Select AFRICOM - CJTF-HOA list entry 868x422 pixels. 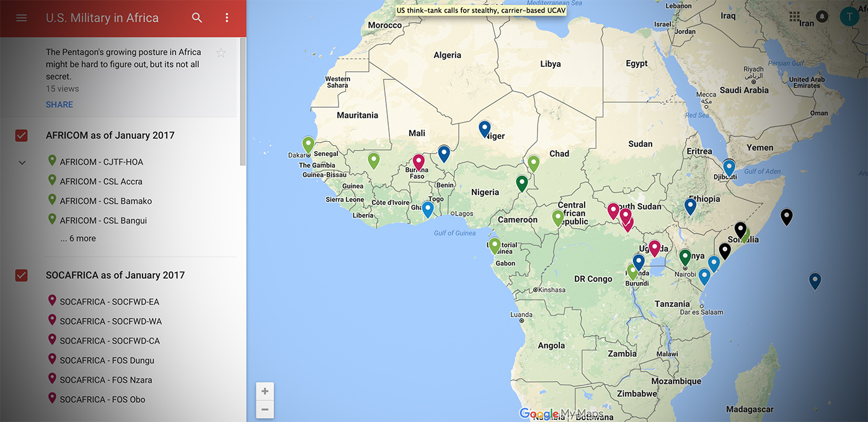tap(101, 162)
